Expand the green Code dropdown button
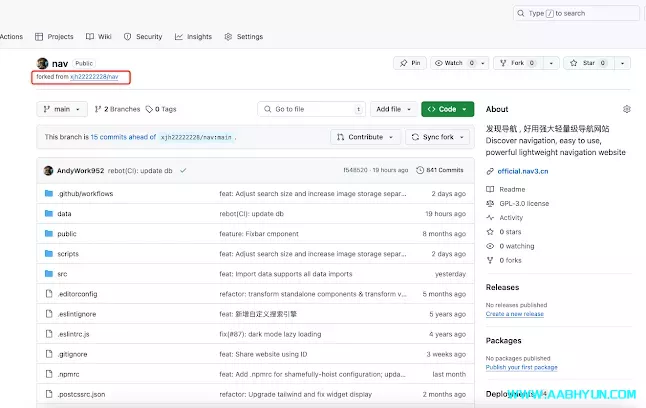This screenshot has width=646, height=408. 447,109
